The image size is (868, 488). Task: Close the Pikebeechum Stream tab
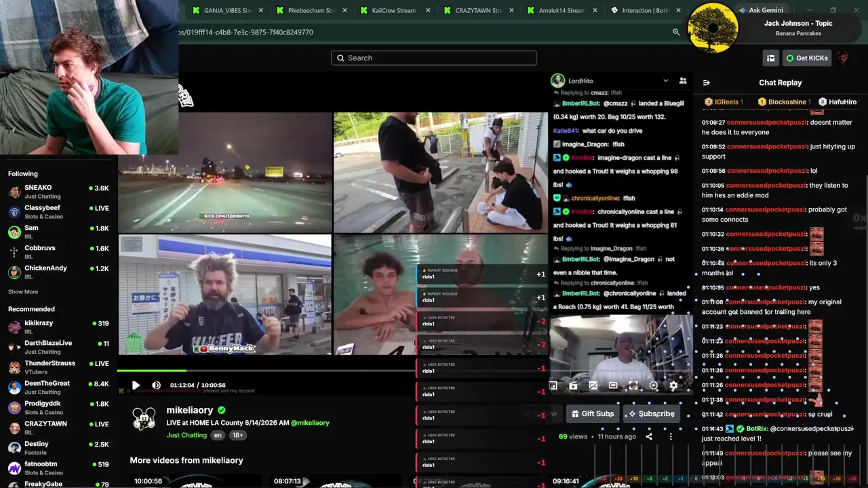(x=344, y=11)
